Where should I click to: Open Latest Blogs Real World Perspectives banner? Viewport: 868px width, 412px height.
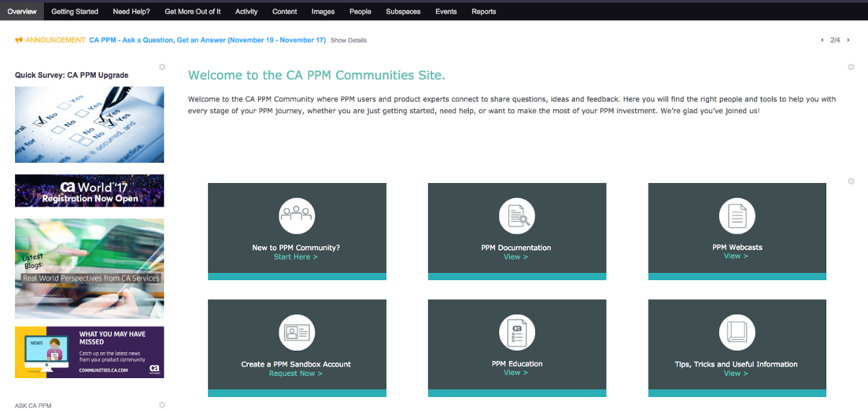[x=89, y=269]
